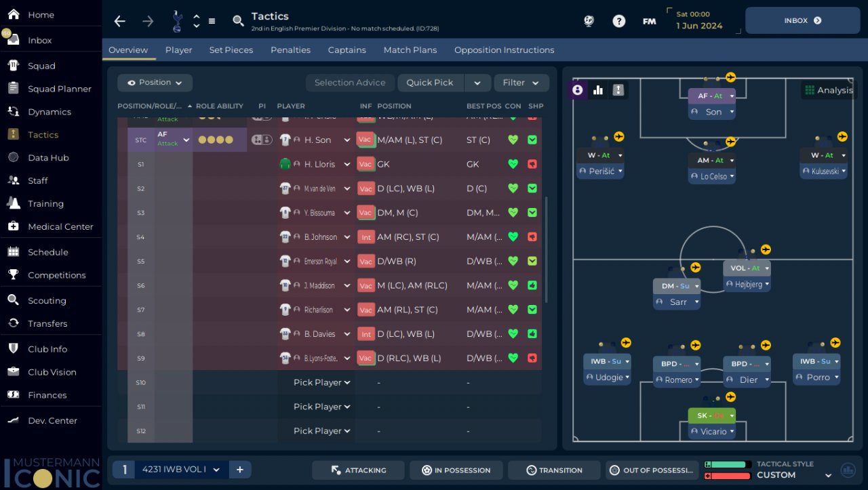
Task: Click the Quick Pick button
Action: [430, 83]
